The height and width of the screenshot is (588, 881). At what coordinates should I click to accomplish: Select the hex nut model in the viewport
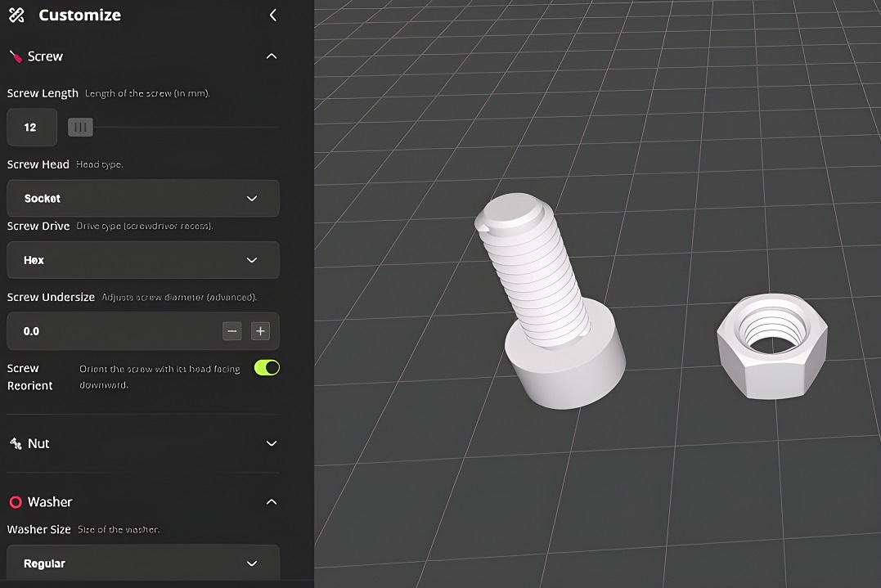point(772,346)
